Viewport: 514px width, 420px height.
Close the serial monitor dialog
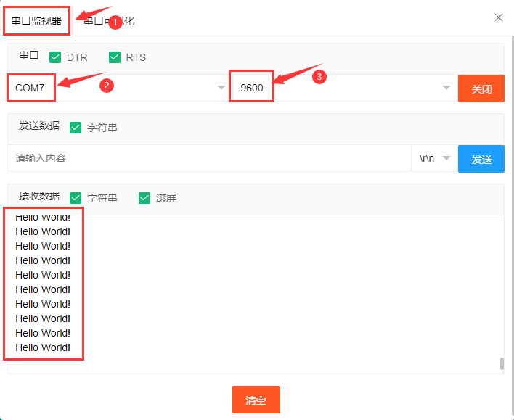[499, 17]
